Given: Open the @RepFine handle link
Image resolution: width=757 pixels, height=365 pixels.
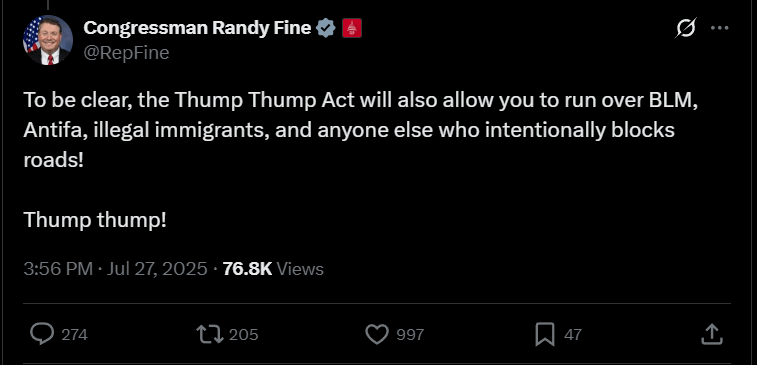Looking at the screenshot, I should click(x=126, y=53).
